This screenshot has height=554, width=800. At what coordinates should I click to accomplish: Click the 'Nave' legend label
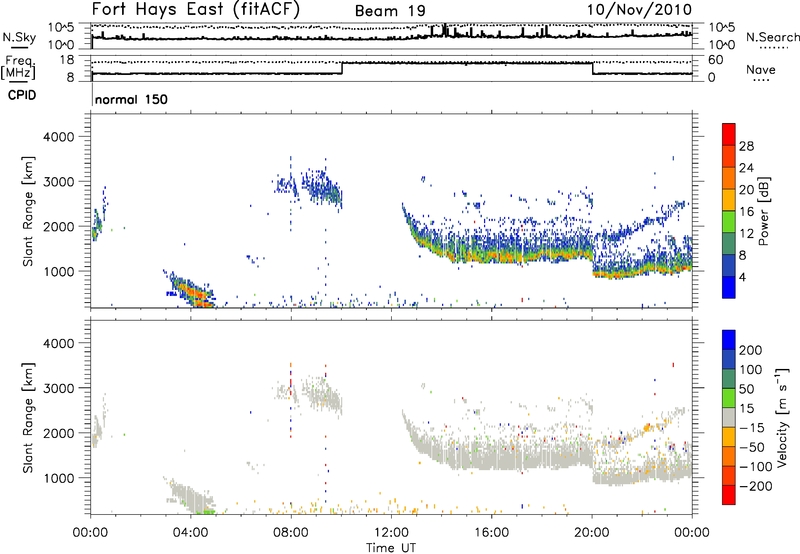(761, 70)
